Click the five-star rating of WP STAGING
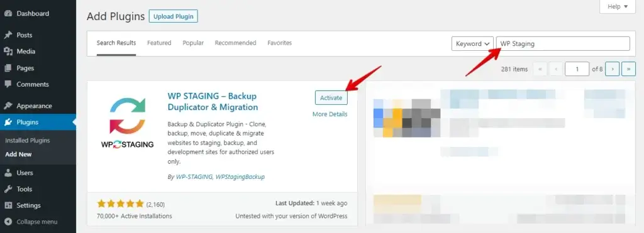644x233 pixels. [x=120, y=204]
